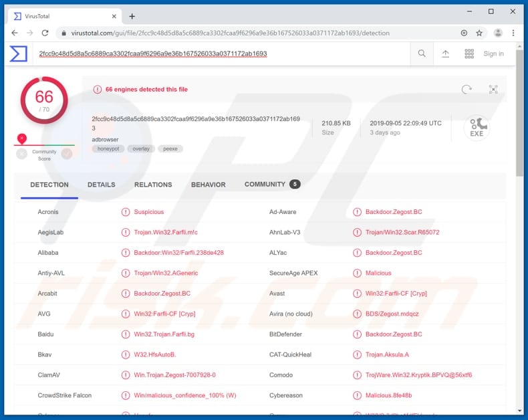Click the reanalyze refresh icon
Screen dimensions: 528x420
click(x=467, y=90)
